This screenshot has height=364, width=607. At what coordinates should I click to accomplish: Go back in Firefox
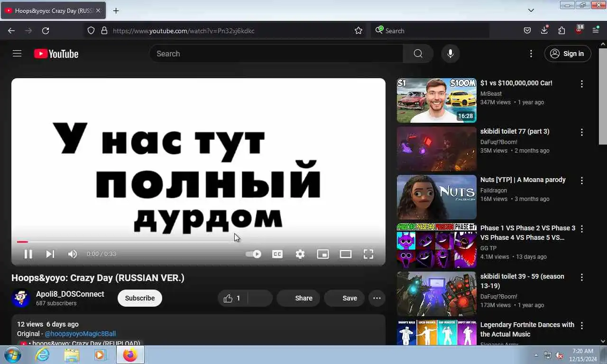pos(11,31)
